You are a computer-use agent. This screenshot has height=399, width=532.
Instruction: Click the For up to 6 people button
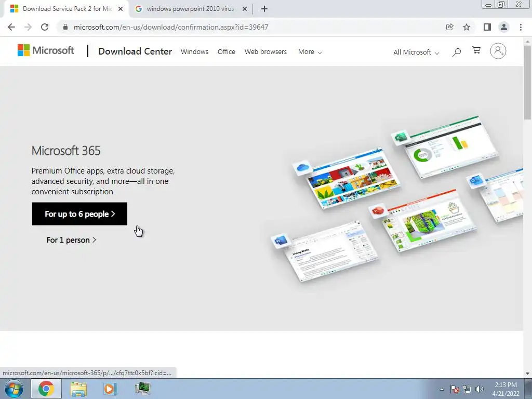point(79,214)
